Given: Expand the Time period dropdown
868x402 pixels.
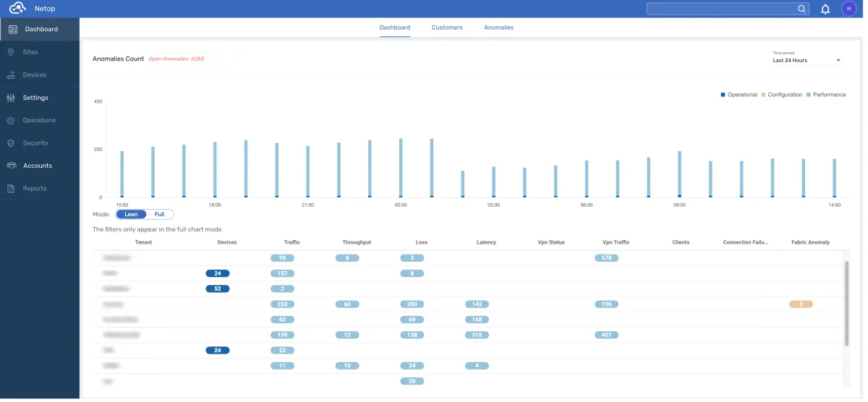Looking at the screenshot, I should pos(806,61).
